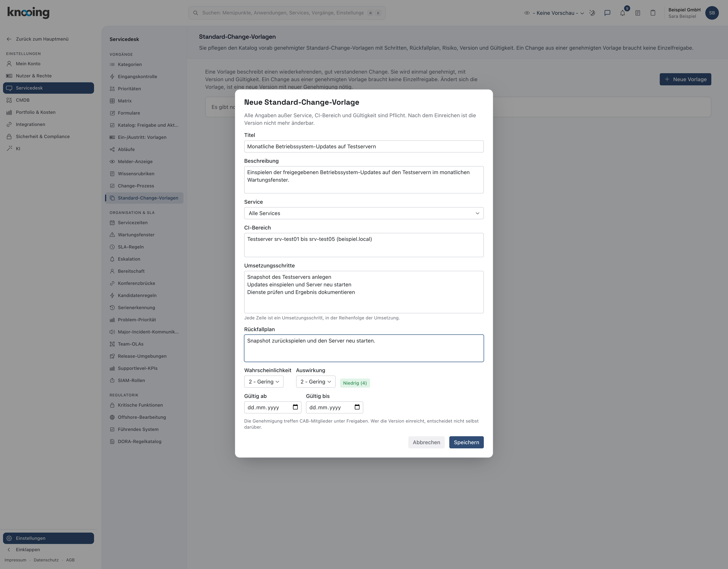Click the Eingangskontrolle lightning icon
728x569 pixels.
[x=112, y=77]
